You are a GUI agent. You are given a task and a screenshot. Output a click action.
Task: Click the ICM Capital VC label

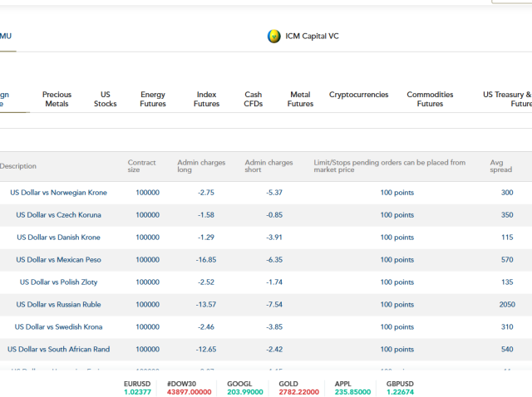pos(312,37)
